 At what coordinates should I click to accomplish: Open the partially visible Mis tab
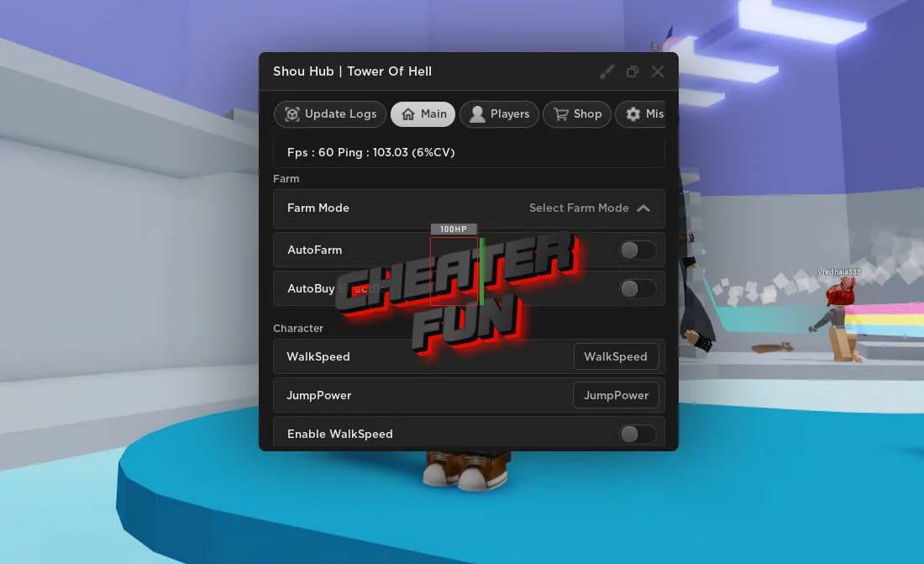pyautogui.click(x=641, y=113)
